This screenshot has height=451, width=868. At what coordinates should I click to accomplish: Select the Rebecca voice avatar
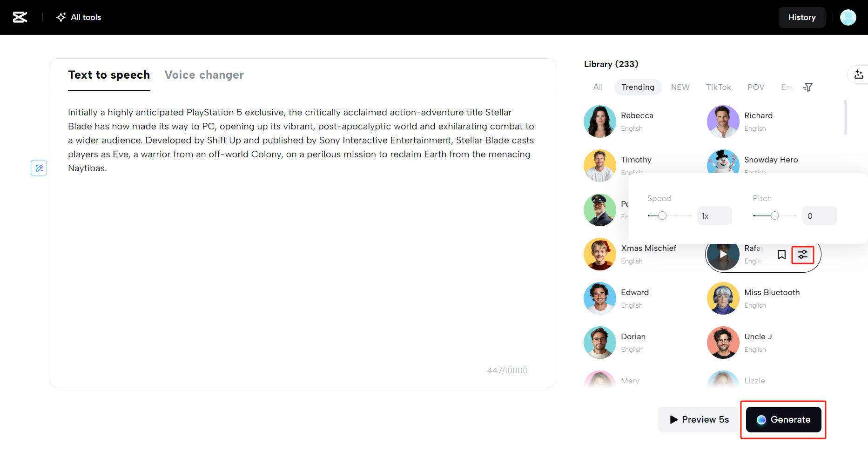pyautogui.click(x=600, y=121)
